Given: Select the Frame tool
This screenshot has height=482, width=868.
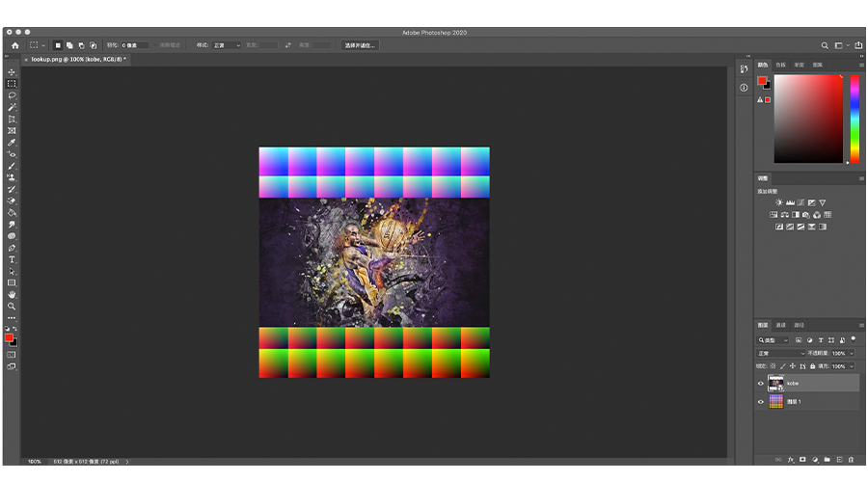Looking at the screenshot, I should [x=12, y=130].
